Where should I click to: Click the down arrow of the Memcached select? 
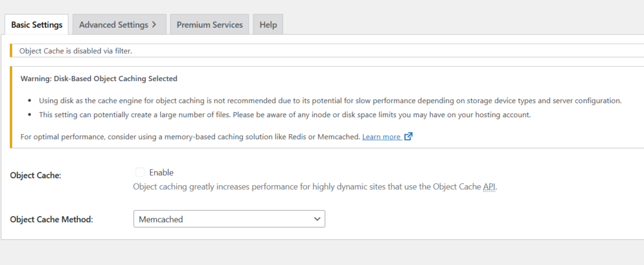(317, 219)
